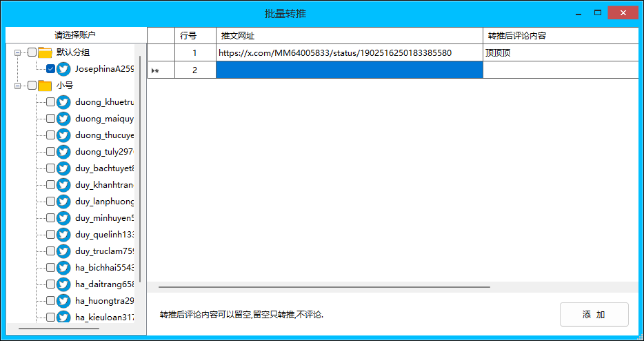Select the duy_lanphuong account name

tap(105, 202)
